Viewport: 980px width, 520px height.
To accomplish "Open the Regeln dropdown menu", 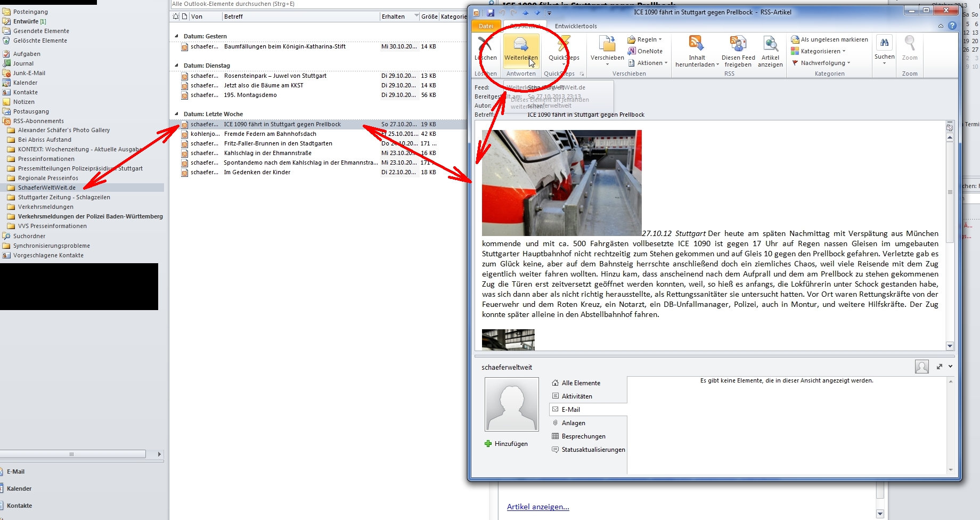I will pyautogui.click(x=644, y=39).
